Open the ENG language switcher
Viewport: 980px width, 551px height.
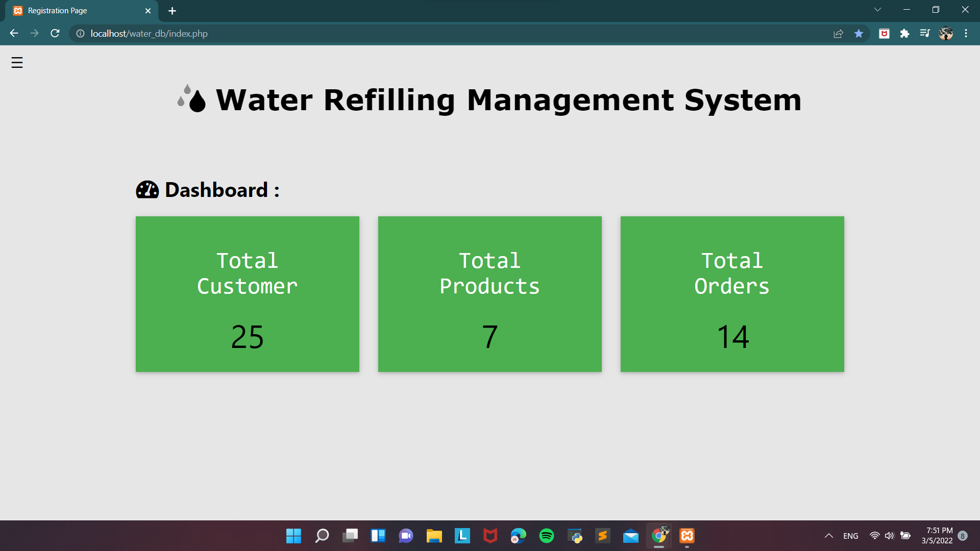click(x=850, y=536)
